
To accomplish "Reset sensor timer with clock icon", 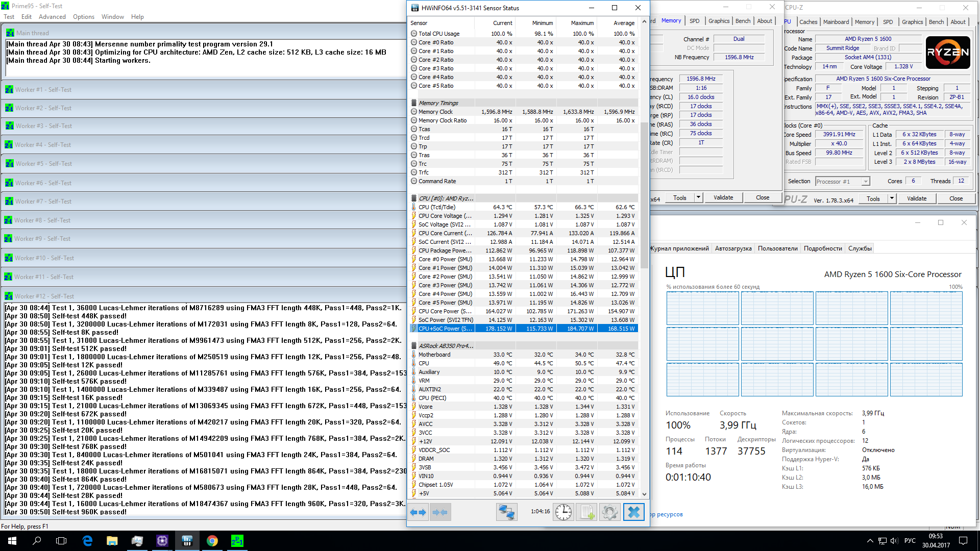I will tap(563, 512).
